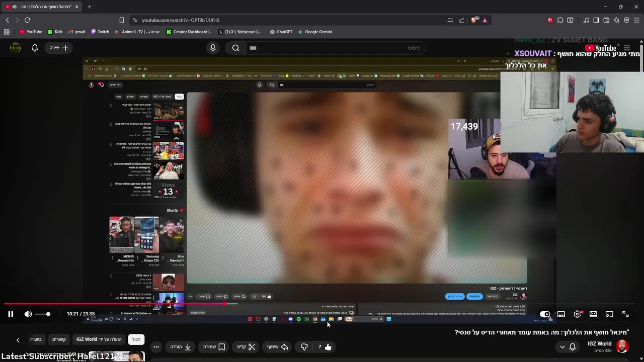Image resolution: width=644 pixels, height=362 pixels.
Task: Go to YouTube home via logo
Action: tap(600, 48)
